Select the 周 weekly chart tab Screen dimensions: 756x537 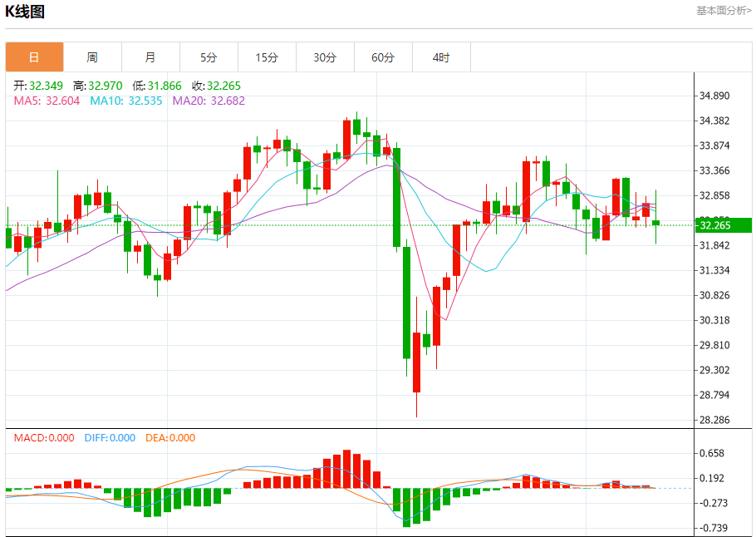(92, 57)
